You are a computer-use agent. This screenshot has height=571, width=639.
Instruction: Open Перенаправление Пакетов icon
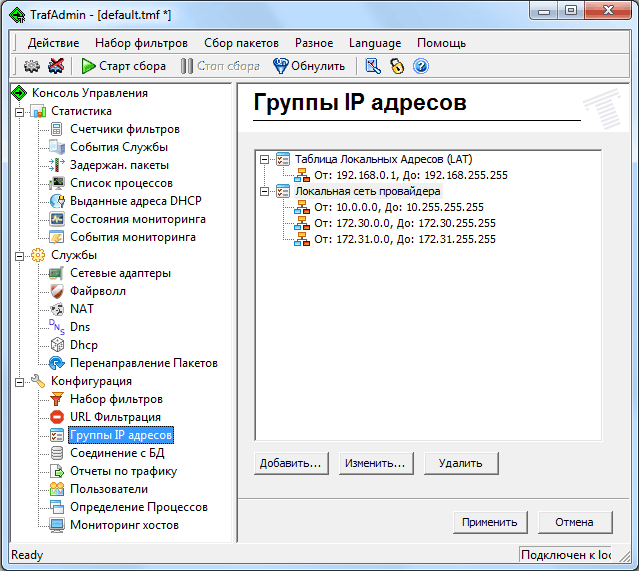(x=57, y=363)
